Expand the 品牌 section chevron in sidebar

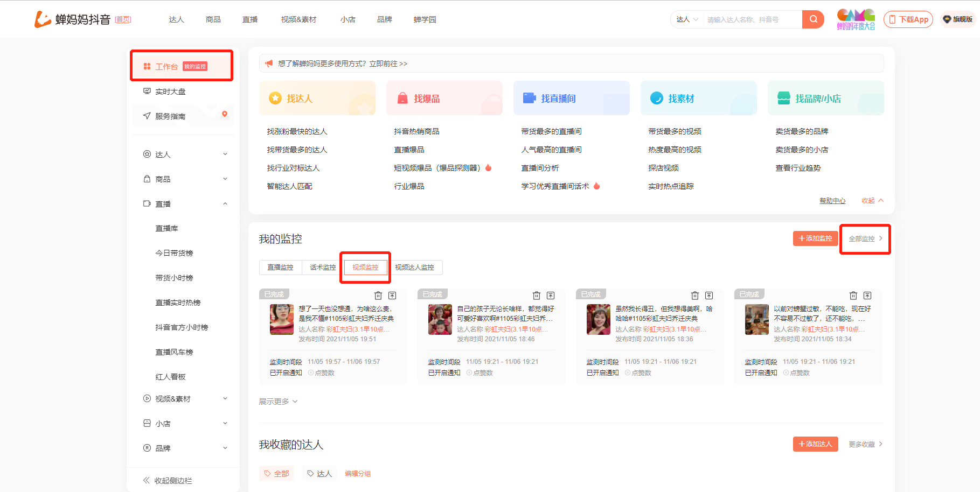(225, 448)
